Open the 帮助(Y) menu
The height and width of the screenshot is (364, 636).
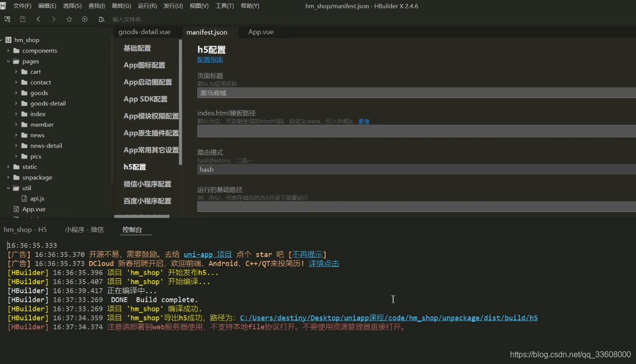point(250,6)
